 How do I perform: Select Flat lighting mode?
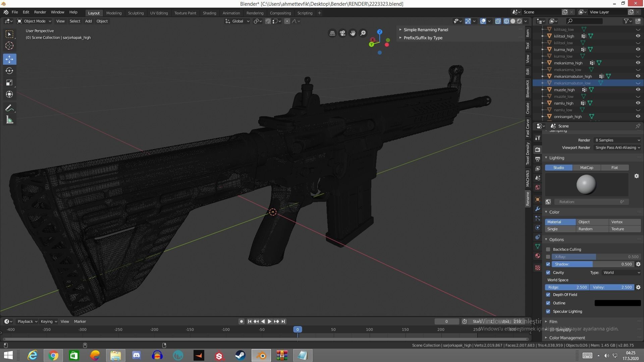click(x=614, y=168)
